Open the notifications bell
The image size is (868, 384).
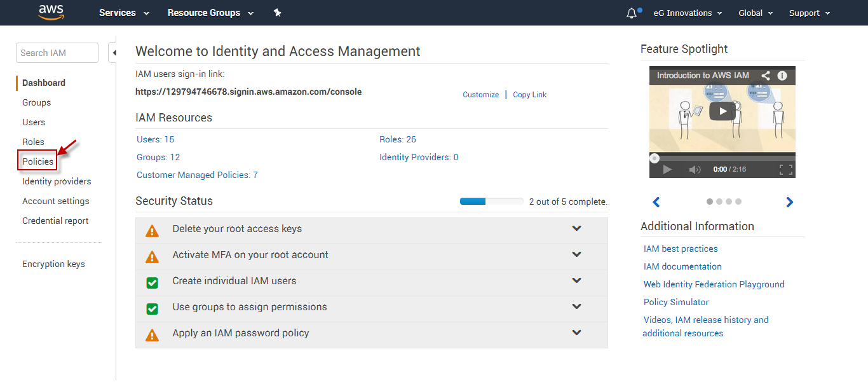point(632,13)
